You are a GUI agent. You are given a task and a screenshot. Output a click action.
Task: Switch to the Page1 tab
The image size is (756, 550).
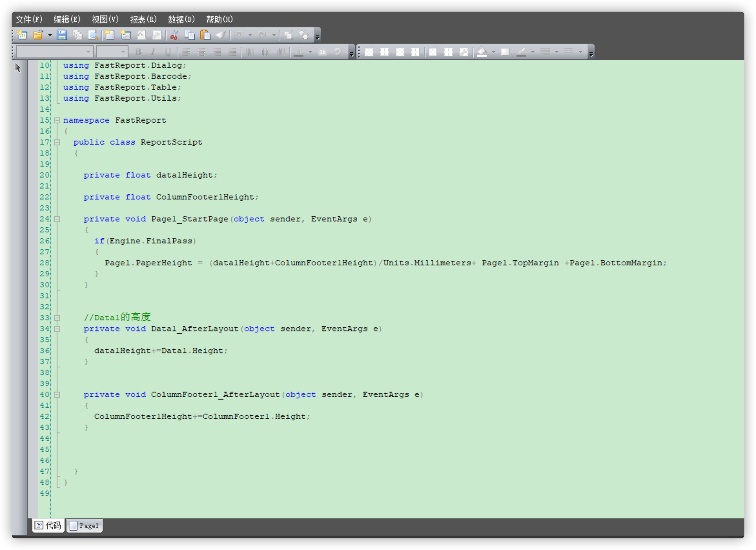(x=85, y=526)
